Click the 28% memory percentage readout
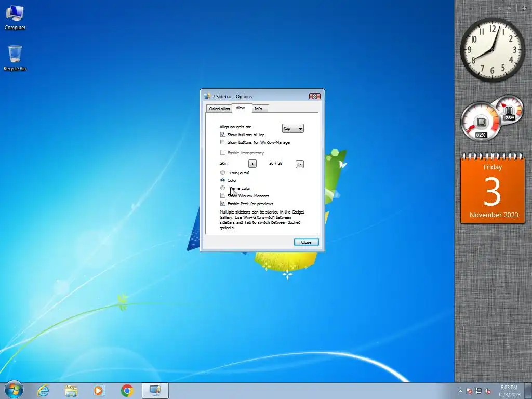The height and width of the screenshot is (399, 532). 510,118
